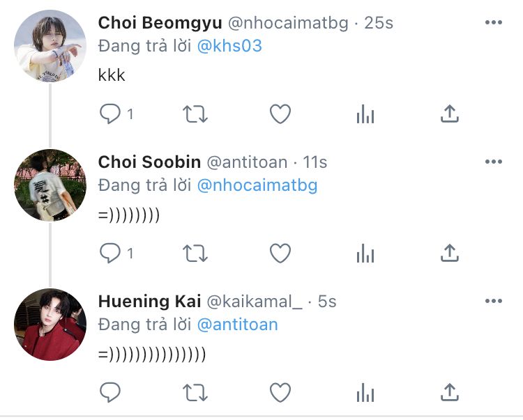View analytics of Huening Kai's tweet
This screenshot has height=420, width=523.
coord(365,392)
